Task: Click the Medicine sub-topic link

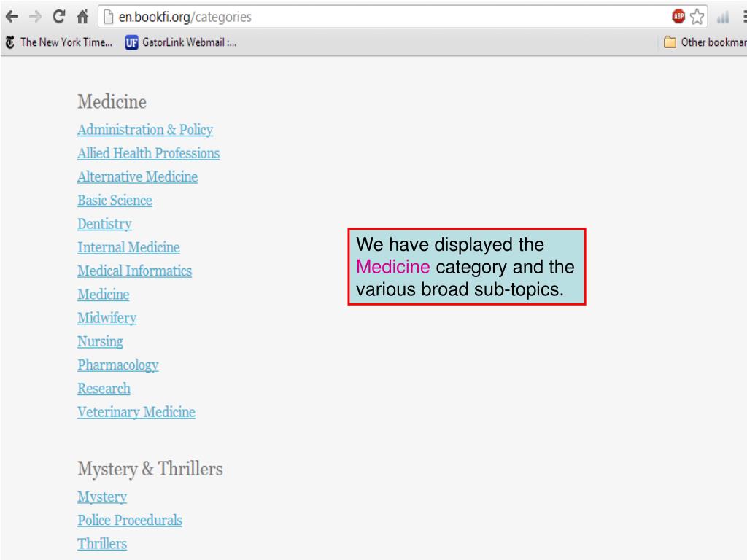Action: (x=104, y=295)
